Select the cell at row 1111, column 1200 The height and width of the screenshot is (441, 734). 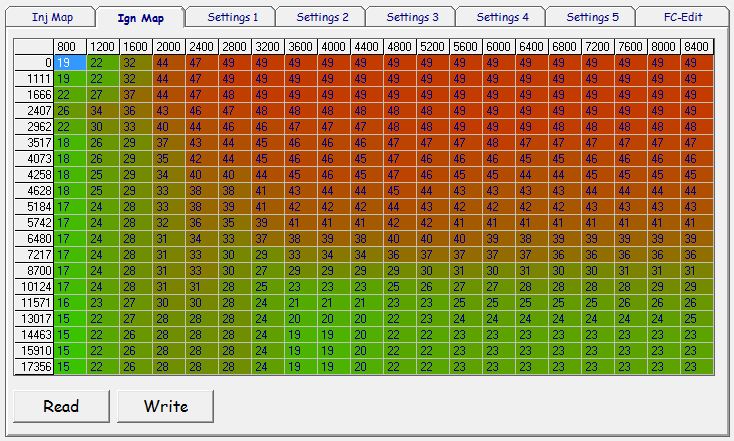102,78
